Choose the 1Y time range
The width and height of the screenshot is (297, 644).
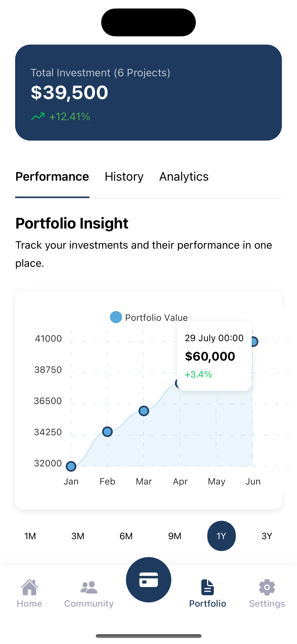pyautogui.click(x=221, y=536)
